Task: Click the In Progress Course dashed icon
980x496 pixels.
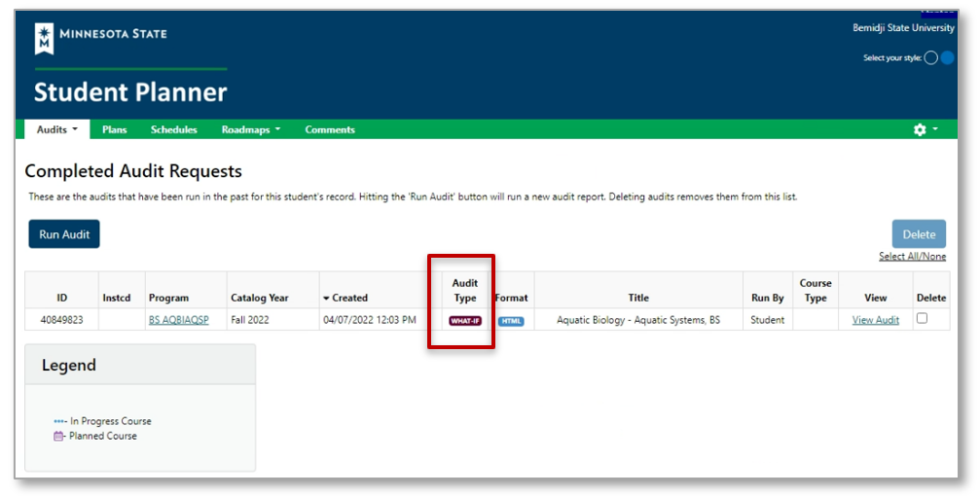Action: (60, 422)
